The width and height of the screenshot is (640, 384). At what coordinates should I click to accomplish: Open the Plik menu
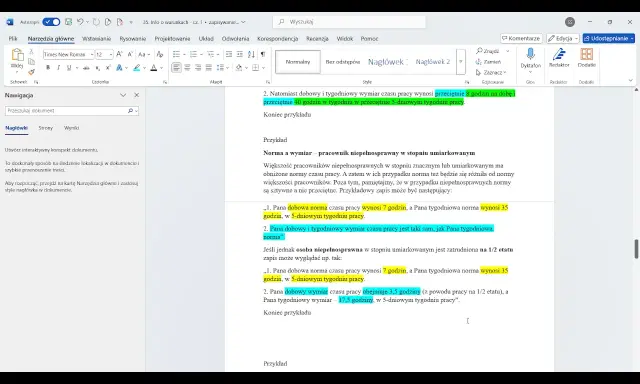[13, 39]
